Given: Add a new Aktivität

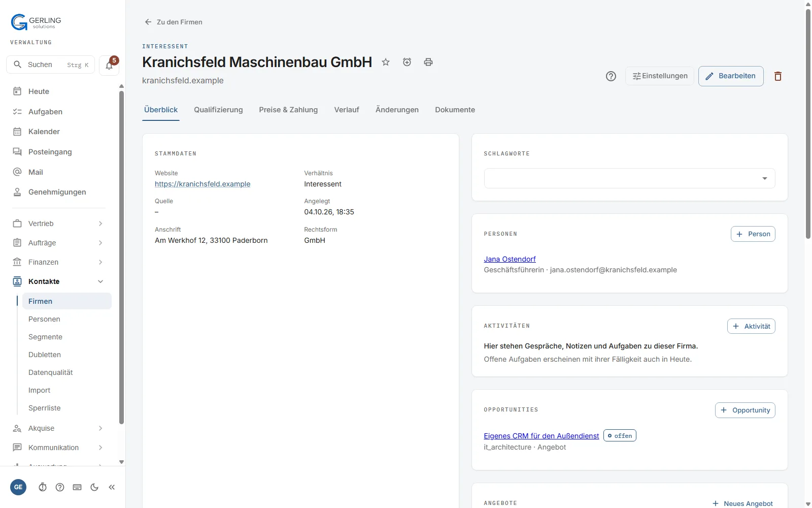Looking at the screenshot, I should (751, 326).
